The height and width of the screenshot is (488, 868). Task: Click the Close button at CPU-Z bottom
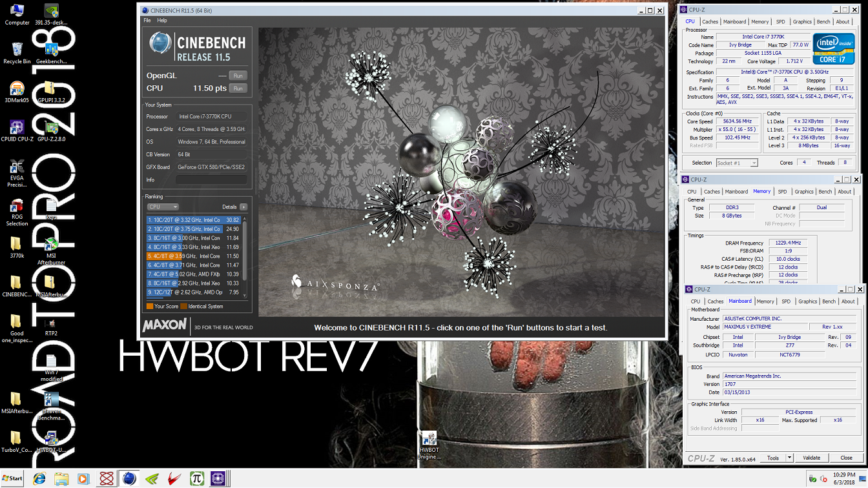pyautogui.click(x=846, y=458)
